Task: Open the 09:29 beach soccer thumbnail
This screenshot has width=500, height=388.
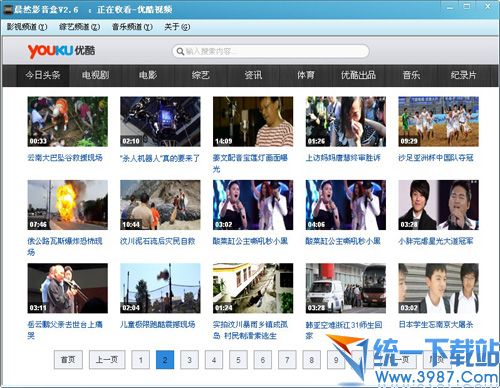Action: point(438,122)
